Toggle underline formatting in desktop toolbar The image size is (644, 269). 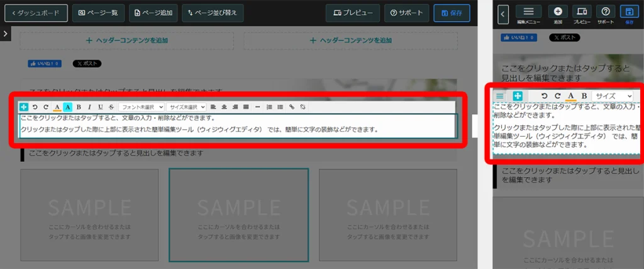click(100, 107)
